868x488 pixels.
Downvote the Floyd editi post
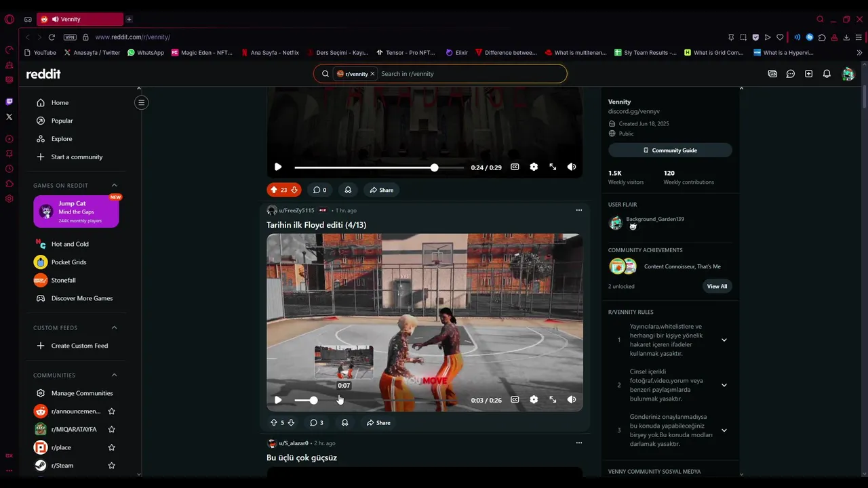click(291, 422)
